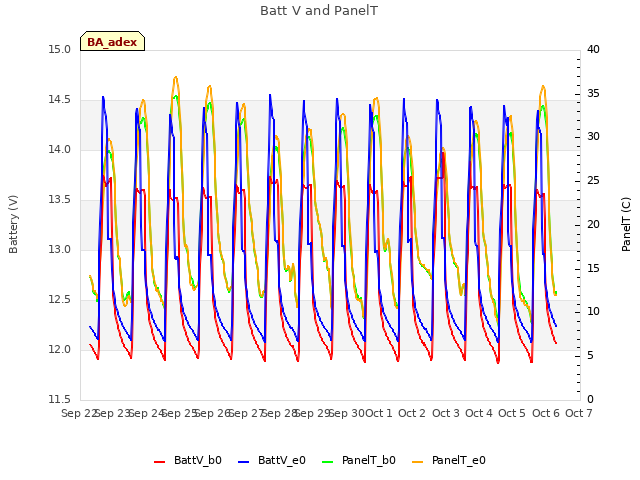Viewport: 640px width, 480px height.
Task: Click the Sep 22 date label
Action: click(x=79, y=413)
